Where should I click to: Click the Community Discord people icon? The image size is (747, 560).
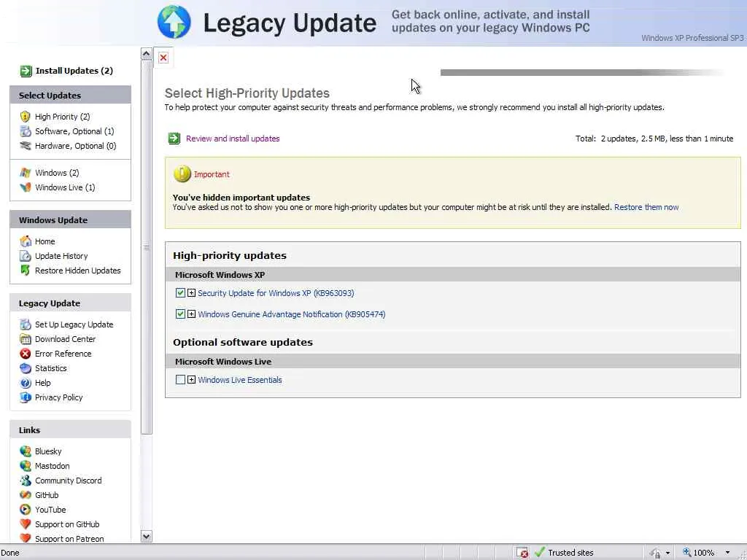[x=26, y=481]
